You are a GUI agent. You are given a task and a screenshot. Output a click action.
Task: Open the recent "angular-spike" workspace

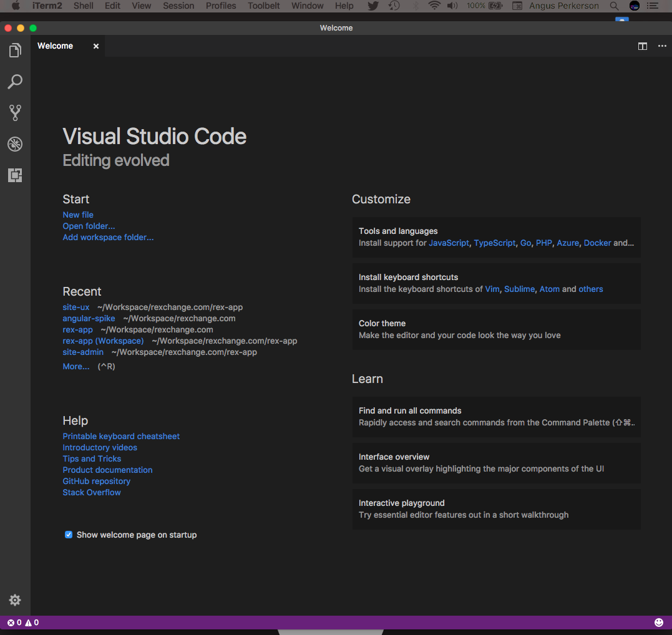(x=89, y=318)
